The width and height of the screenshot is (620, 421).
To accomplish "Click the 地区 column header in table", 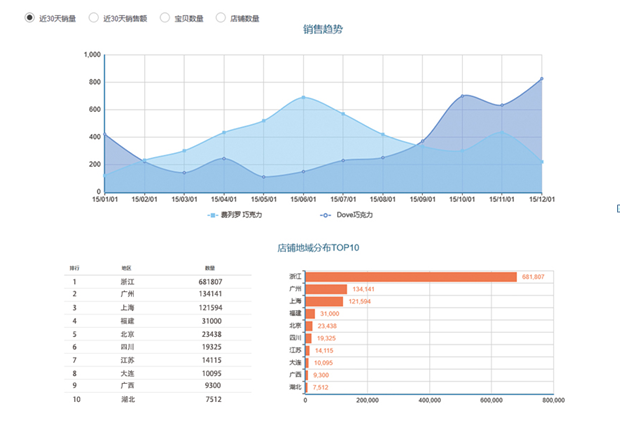I will coord(127,268).
